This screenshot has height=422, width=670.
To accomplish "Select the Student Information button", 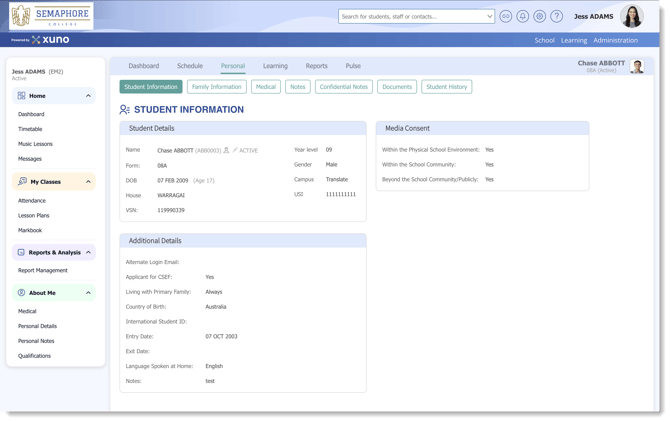I will click(151, 87).
